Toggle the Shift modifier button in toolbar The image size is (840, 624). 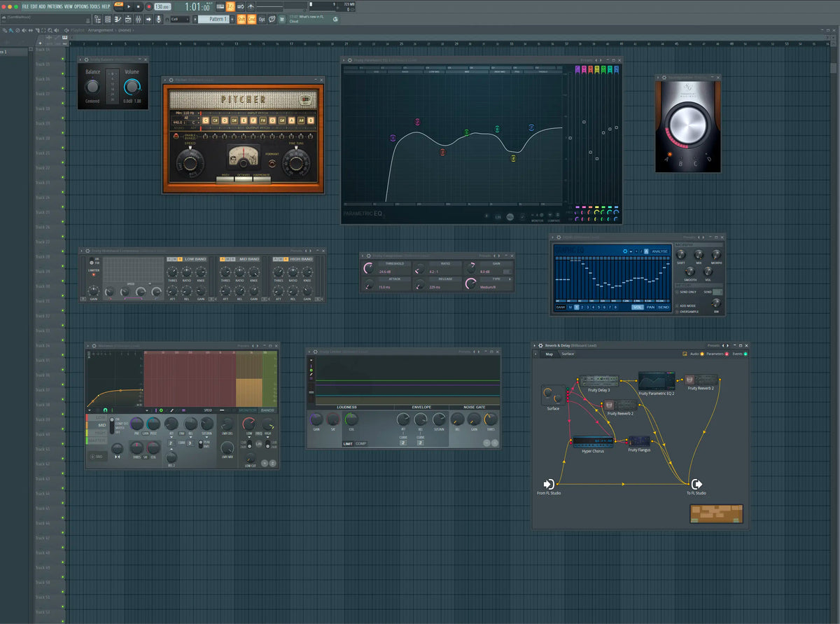tap(241, 19)
